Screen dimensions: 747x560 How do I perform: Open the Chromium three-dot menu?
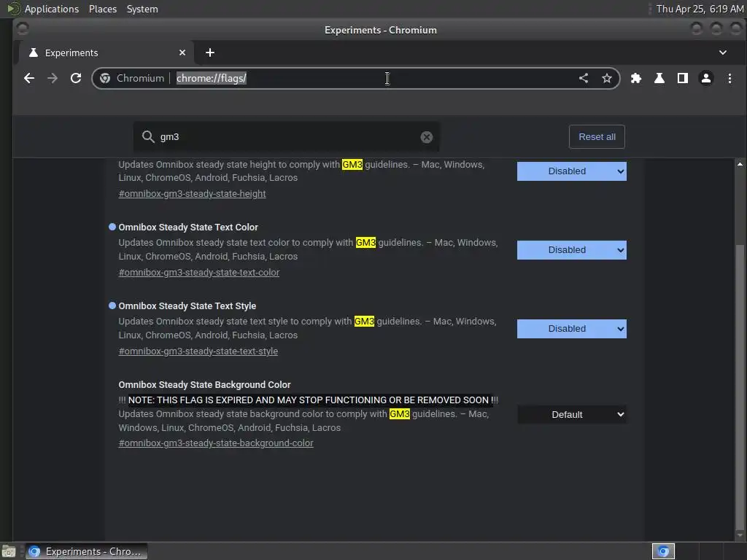729,78
